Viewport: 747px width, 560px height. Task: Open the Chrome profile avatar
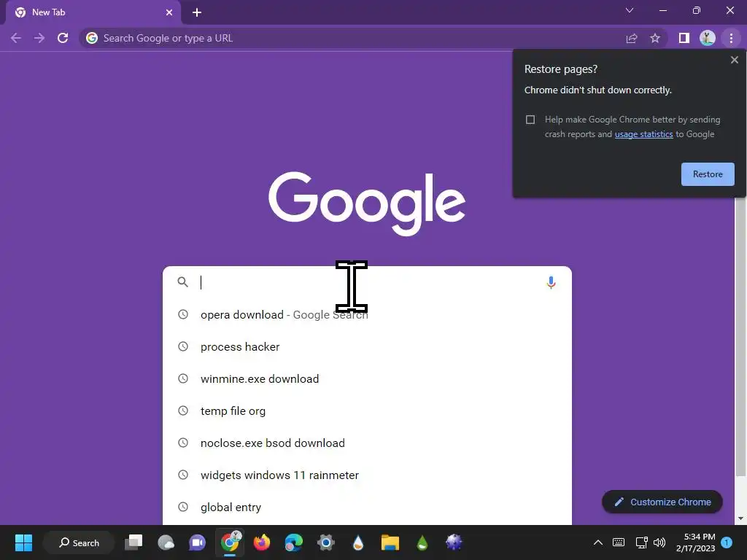708,38
